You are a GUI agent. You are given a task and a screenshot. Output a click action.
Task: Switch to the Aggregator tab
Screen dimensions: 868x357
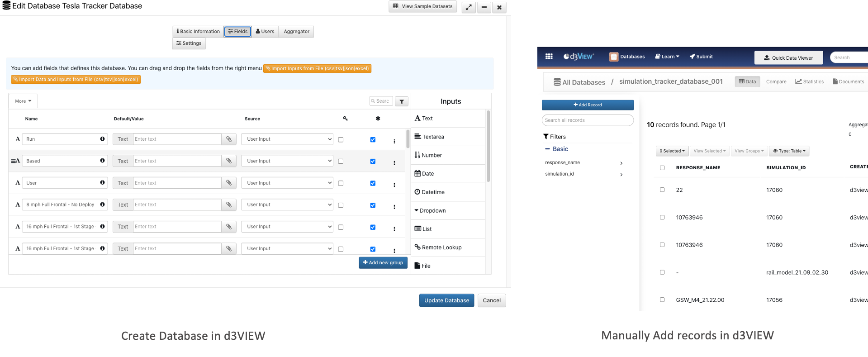pos(296,32)
